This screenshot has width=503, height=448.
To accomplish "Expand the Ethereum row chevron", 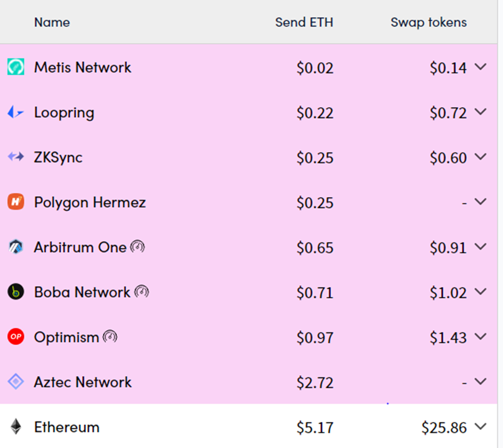I will click(x=481, y=426).
